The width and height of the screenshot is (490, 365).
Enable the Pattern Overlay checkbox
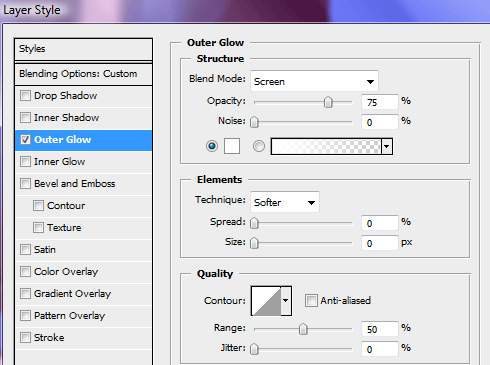pyautogui.click(x=25, y=316)
